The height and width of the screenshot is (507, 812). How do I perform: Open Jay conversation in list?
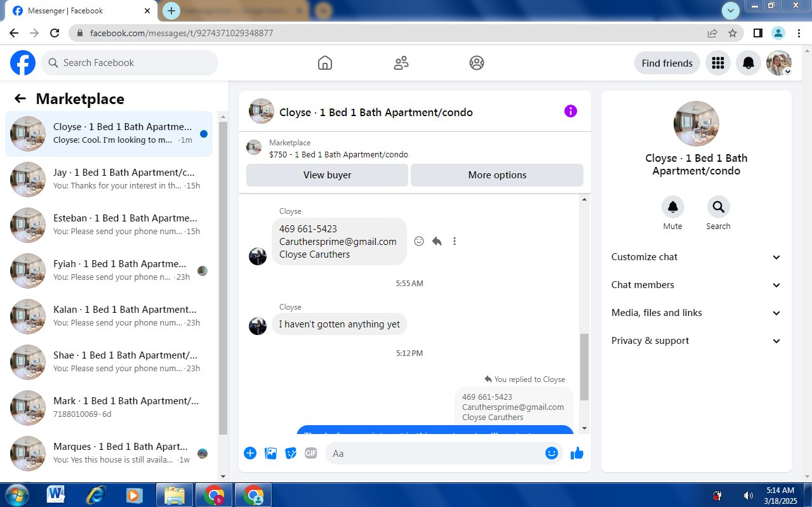[109, 180]
